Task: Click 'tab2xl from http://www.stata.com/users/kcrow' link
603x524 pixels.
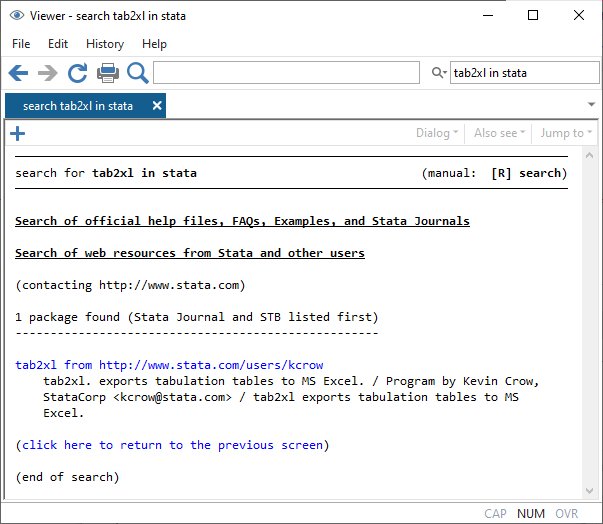Action: click(169, 365)
